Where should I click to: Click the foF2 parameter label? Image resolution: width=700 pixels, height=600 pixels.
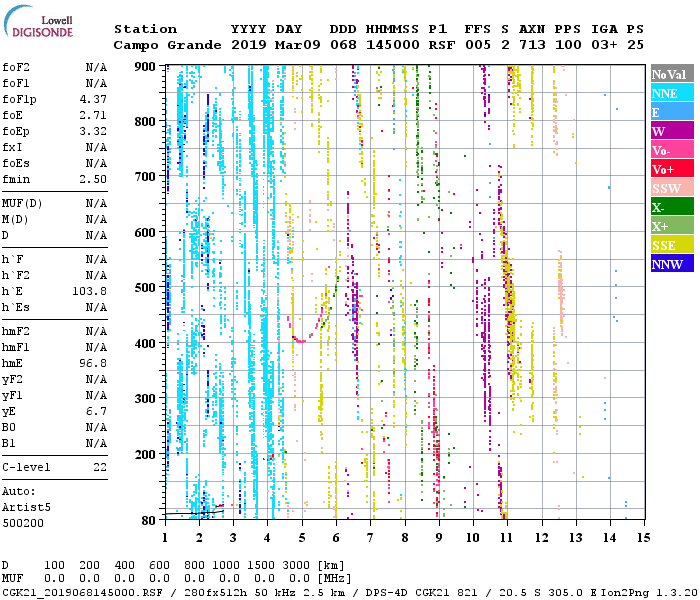pos(16,67)
